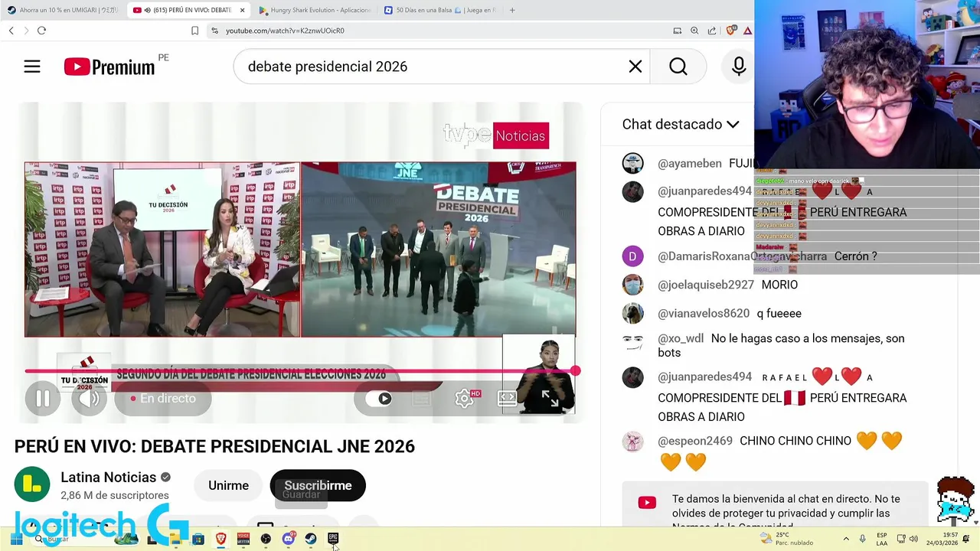Open the Epic Games taskbar icon

(x=333, y=539)
